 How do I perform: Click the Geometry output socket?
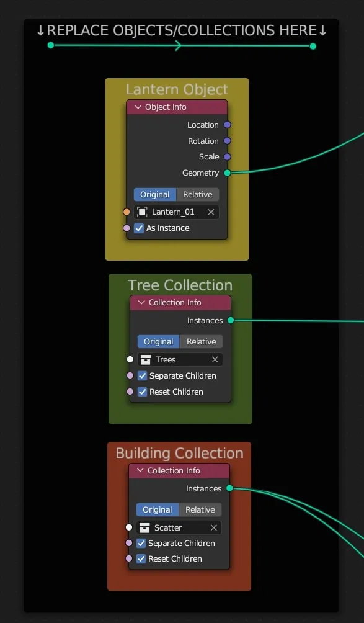pyautogui.click(x=228, y=173)
